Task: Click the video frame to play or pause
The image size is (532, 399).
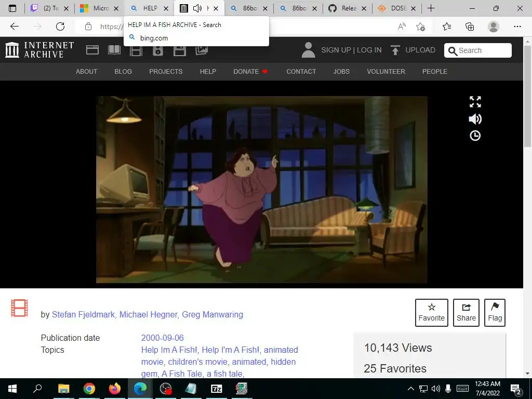Action: click(x=262, y=189)
